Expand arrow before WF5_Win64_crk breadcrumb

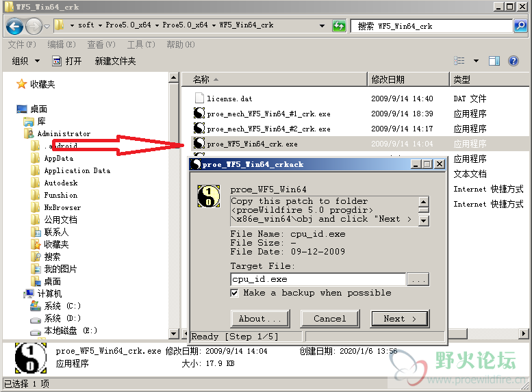click(x=214, y=25)
